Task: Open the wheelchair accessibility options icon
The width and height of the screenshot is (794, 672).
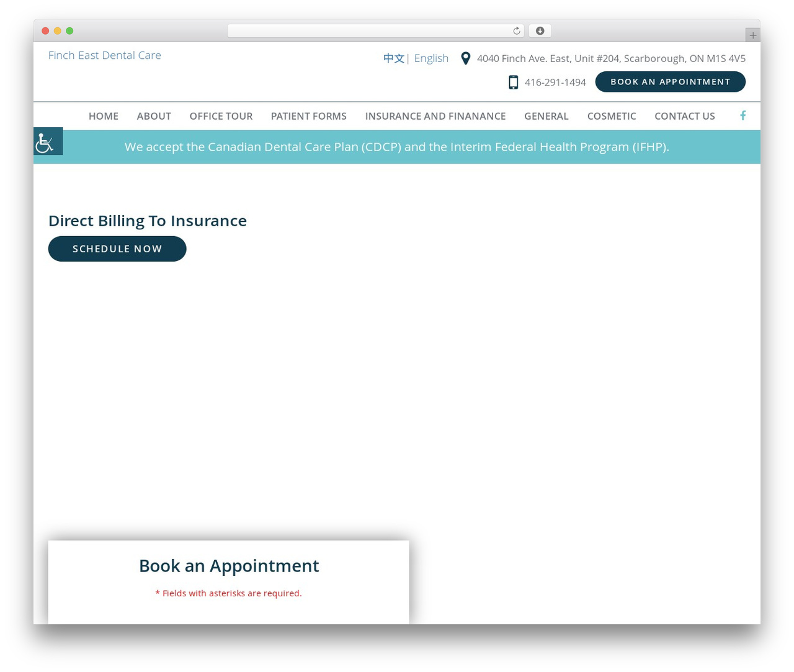Action: 48,141
